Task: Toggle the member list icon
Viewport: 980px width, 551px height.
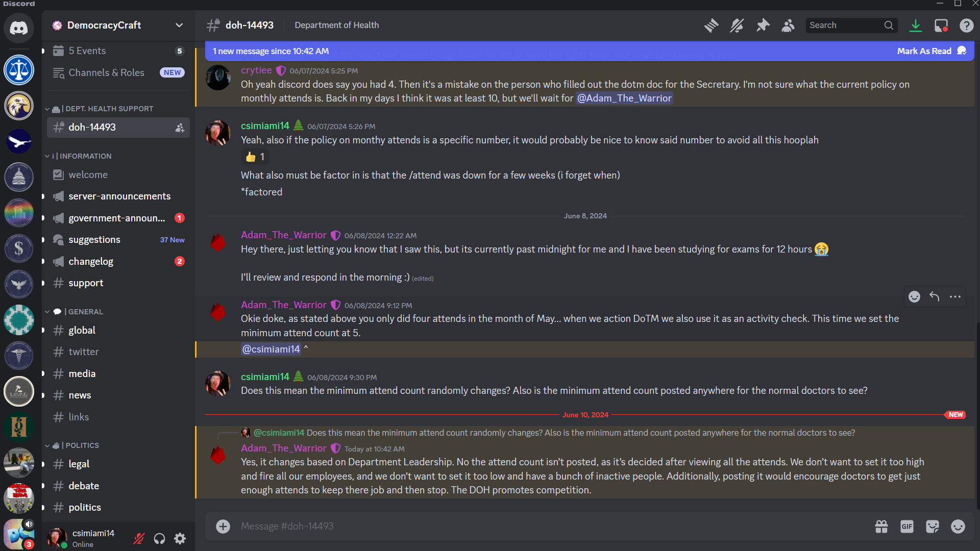Action: [x=788, y=26]
